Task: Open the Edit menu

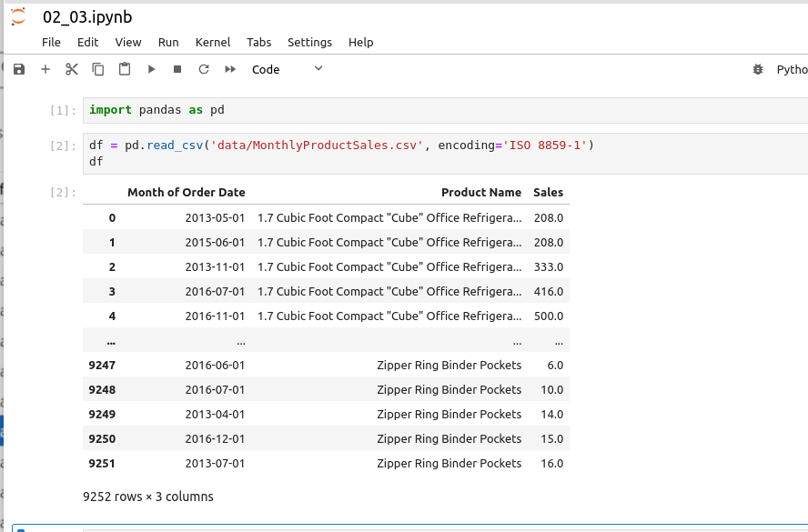Action: click(x=87, y=42)
